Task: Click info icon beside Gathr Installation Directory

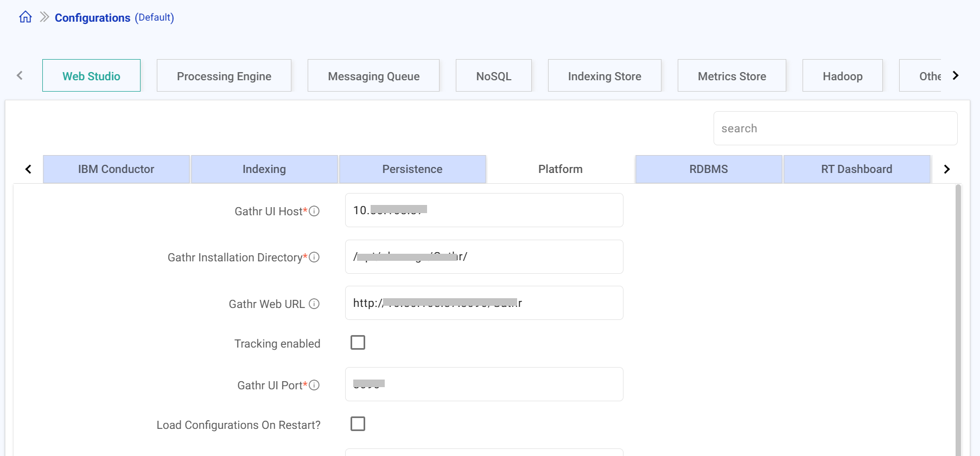Action: (x=314, y=257)
